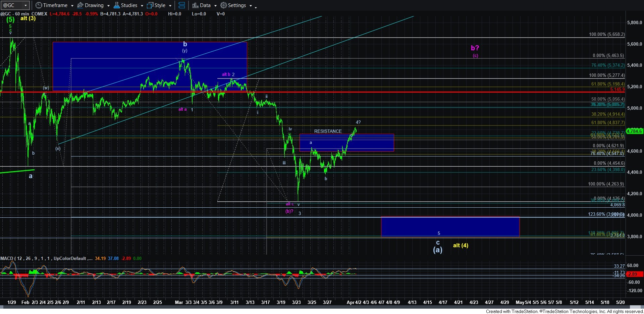Click the blue stacked bars toolbar icon

click(x=181, y=5)
